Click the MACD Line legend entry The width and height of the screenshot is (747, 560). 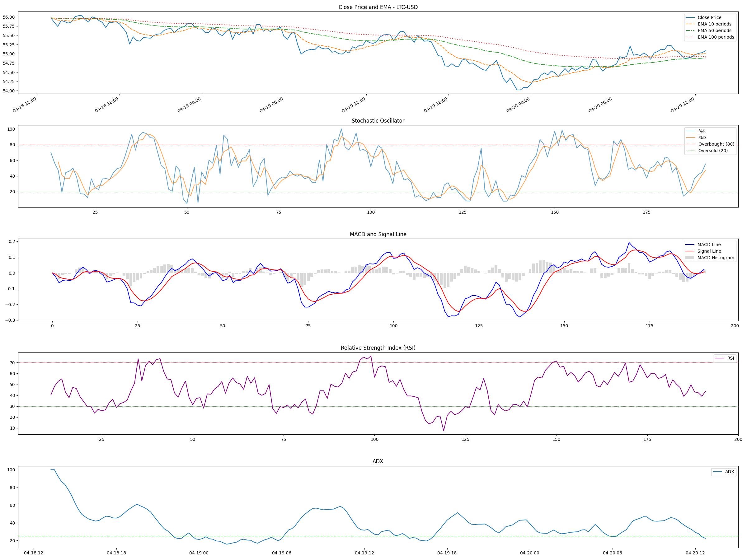pos(709,245)
